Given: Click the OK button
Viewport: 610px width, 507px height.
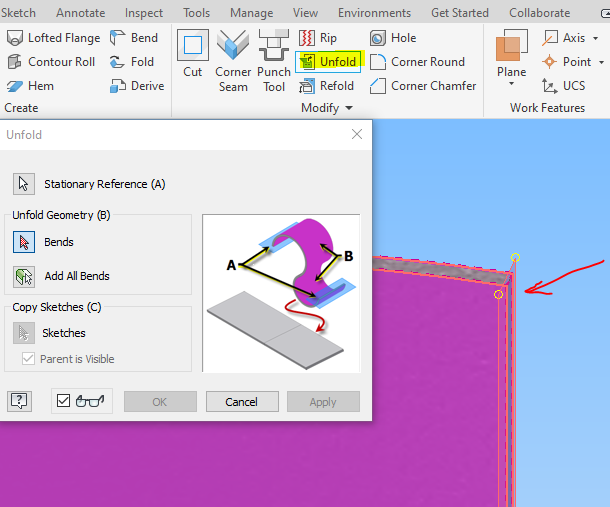Looking at the screenshot, I should coord(160,402).
